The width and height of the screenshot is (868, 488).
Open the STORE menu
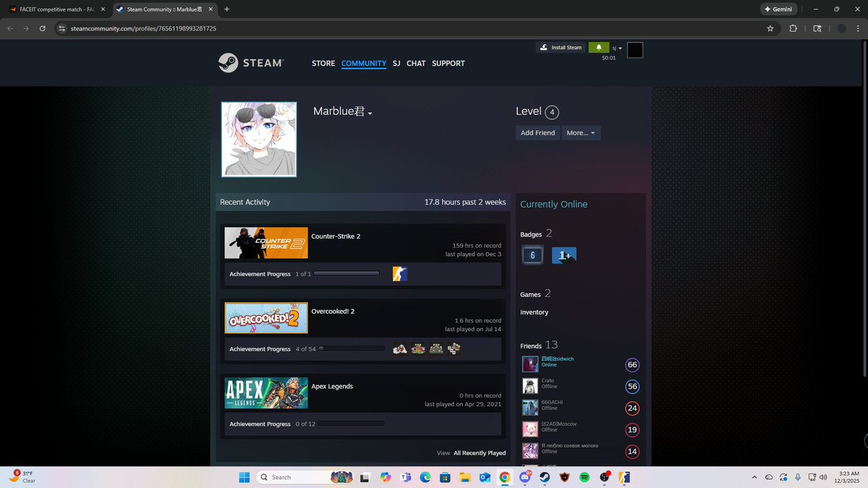(x=323, y=64)
